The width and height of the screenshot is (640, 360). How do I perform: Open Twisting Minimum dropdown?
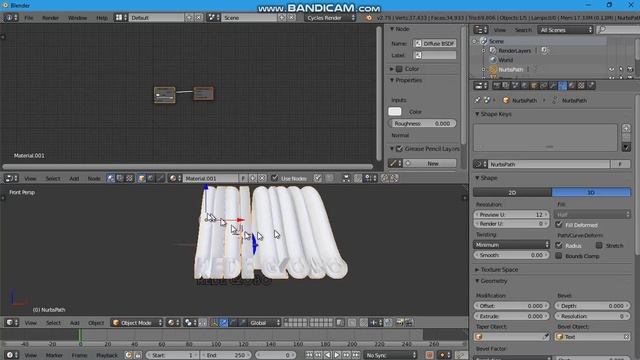512,244
